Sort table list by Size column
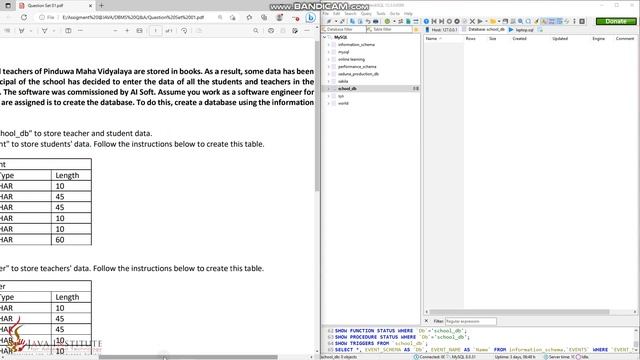This screenshot has width=640, height=360. (493, 38)
